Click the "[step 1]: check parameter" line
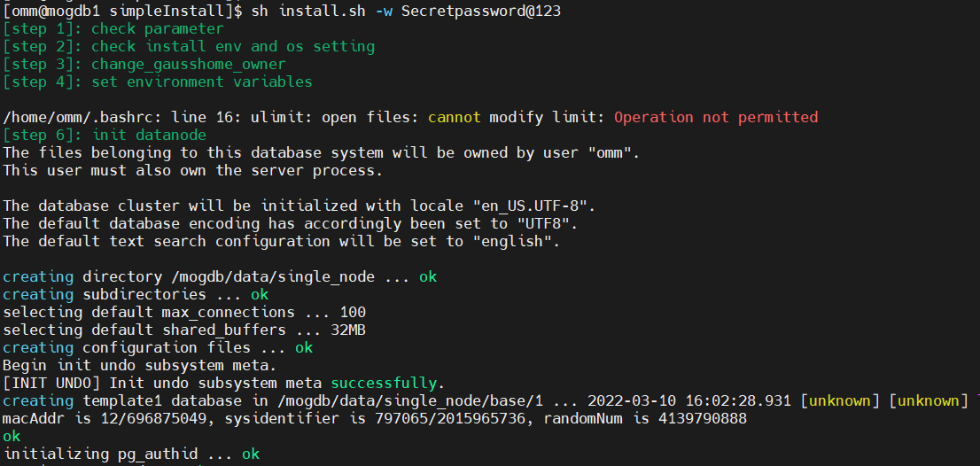The height and width of the screenshot is (466, 980). pyautogui.click(x=113, y=28)
